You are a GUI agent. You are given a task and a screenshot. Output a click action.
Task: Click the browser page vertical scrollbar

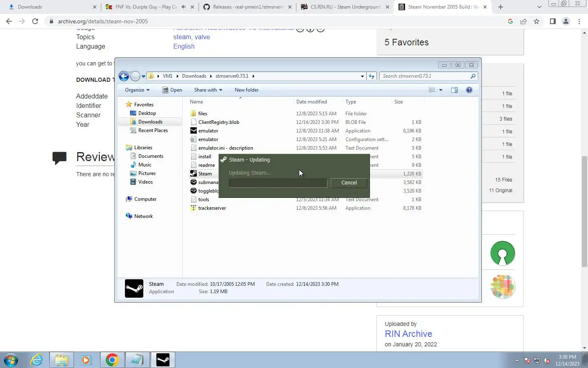coord(584,212)
